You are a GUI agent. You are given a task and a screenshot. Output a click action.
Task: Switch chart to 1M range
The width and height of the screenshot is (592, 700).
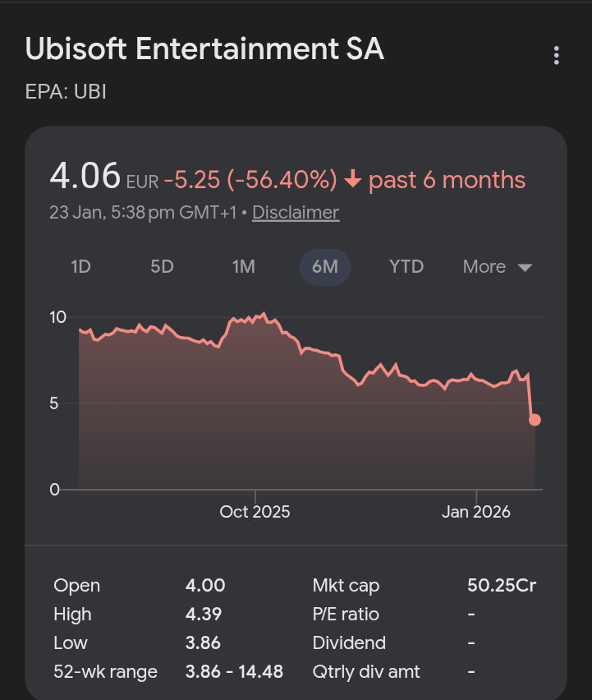pos(243,267)
